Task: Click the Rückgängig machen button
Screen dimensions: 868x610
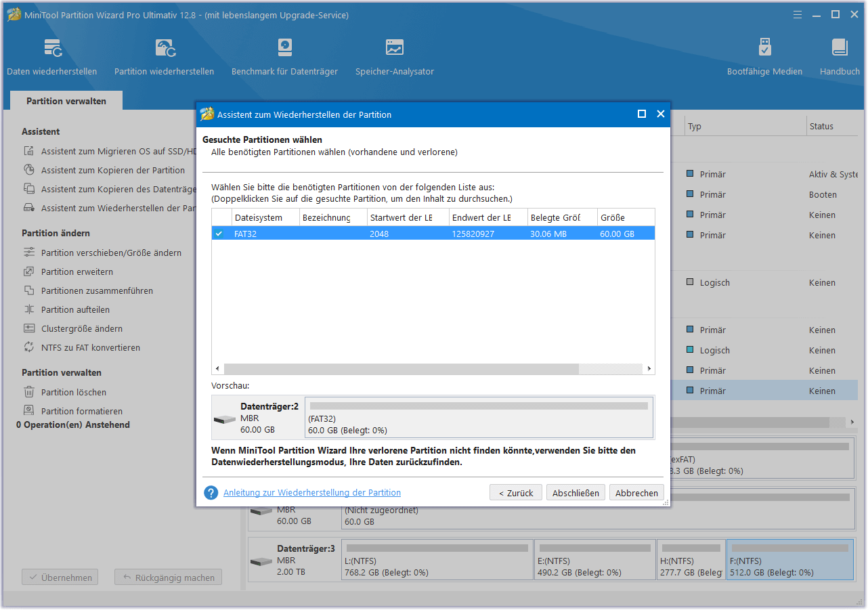Action: pyautogui.click(x=169, y=578)
